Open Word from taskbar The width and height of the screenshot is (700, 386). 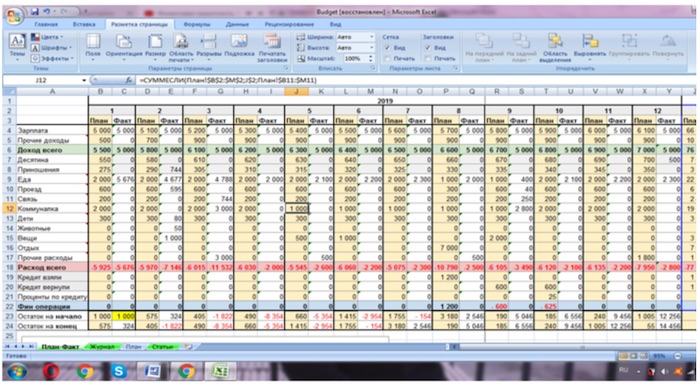[152, 371]
